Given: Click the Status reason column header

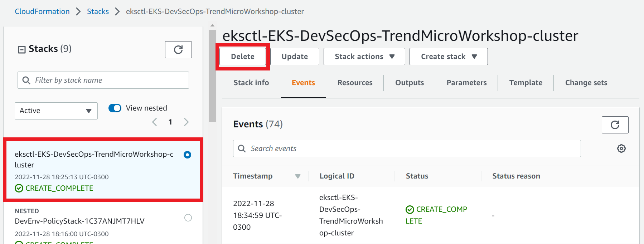Looking at the screenshot, I should click(x=516, y=176).
